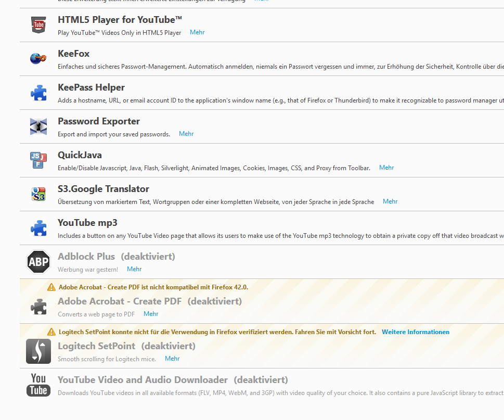
Task: Open 'Mehr' link for HTML5 Player for YouTube
Action: point(197,32)
